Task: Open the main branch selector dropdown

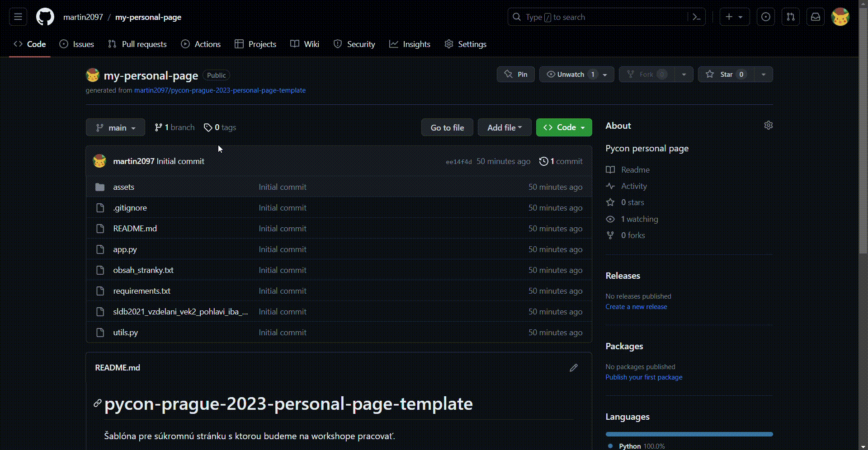Action: tap(115, 127)
